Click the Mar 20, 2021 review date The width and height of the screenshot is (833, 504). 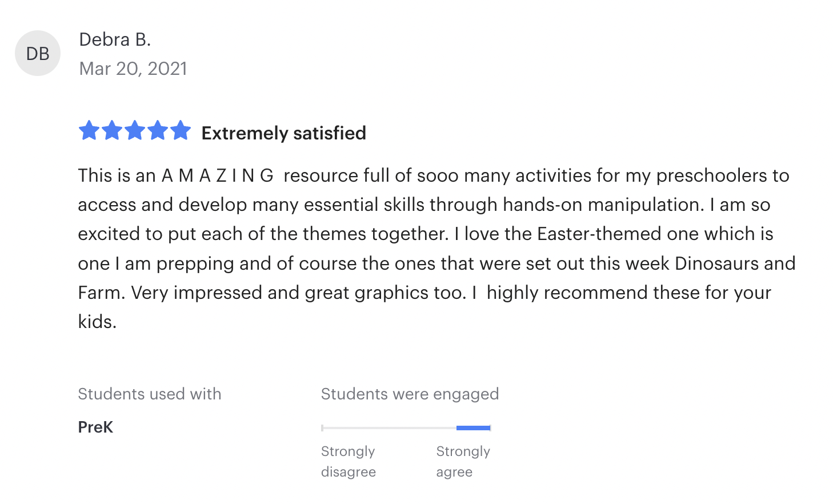coord(133,69)
